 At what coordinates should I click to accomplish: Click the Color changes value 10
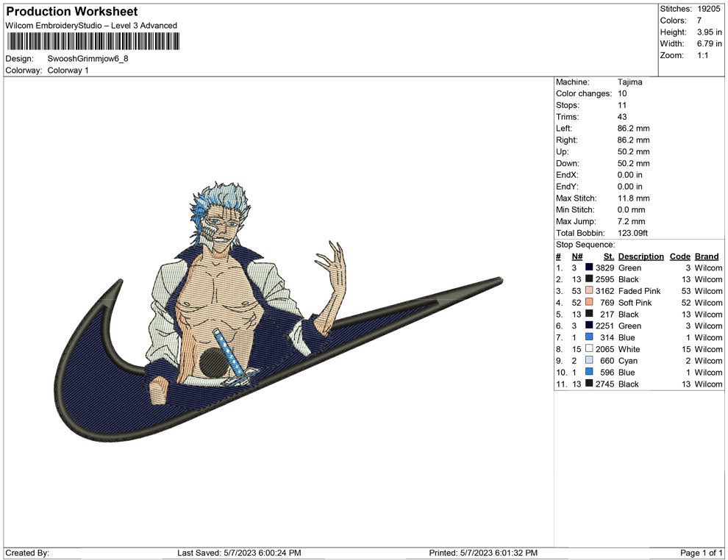coord(622,94)
